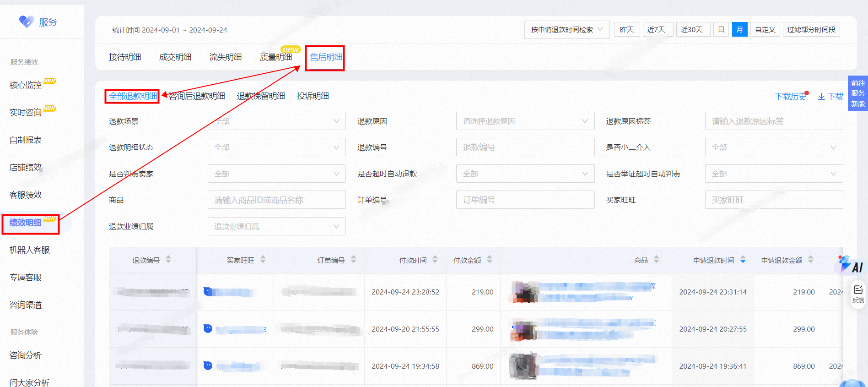Open 咨询渠道 in sidebar

pyautogui.click(x=26, y=305)
